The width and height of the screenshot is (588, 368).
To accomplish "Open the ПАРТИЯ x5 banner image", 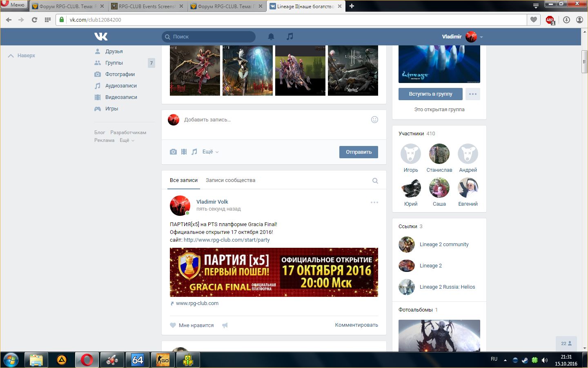I will click(274, 272).
